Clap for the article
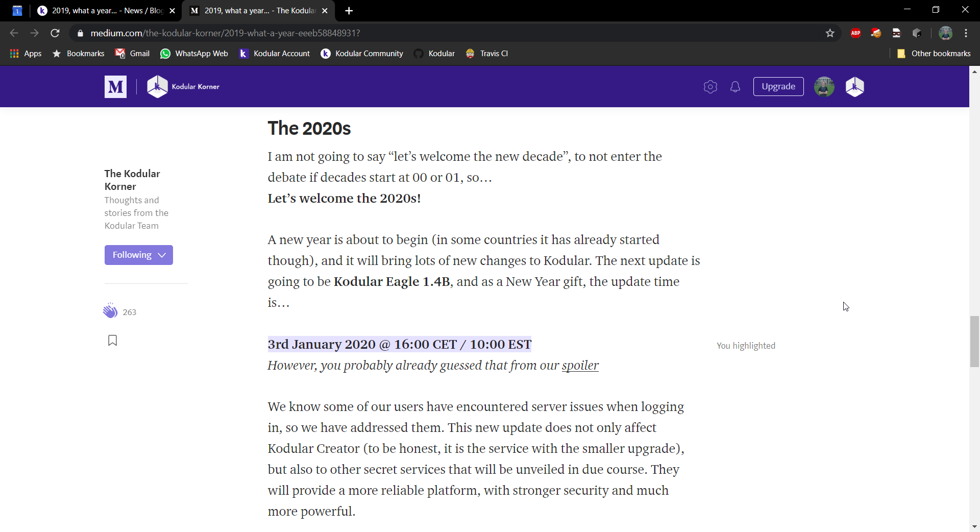The height and width of the screenshot is (532, 980). 110,310
